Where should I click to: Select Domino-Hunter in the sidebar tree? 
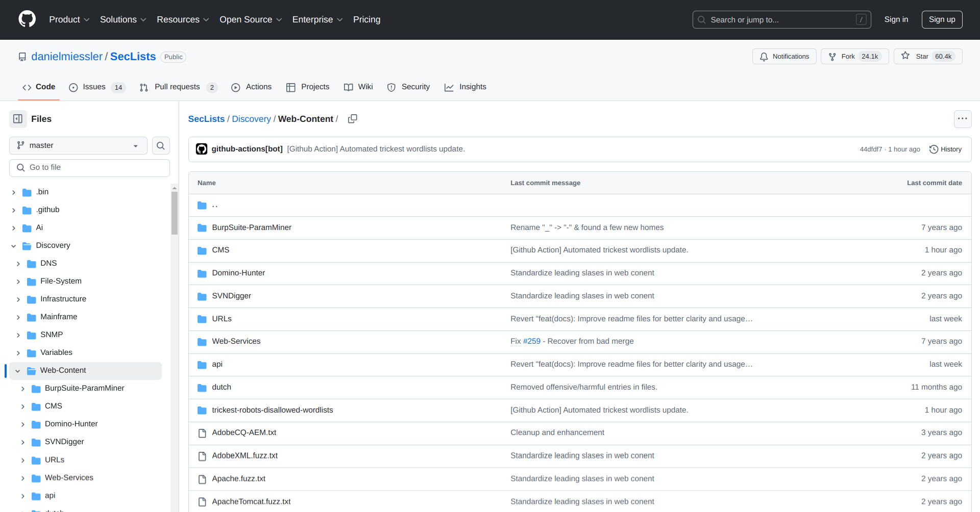71,424
